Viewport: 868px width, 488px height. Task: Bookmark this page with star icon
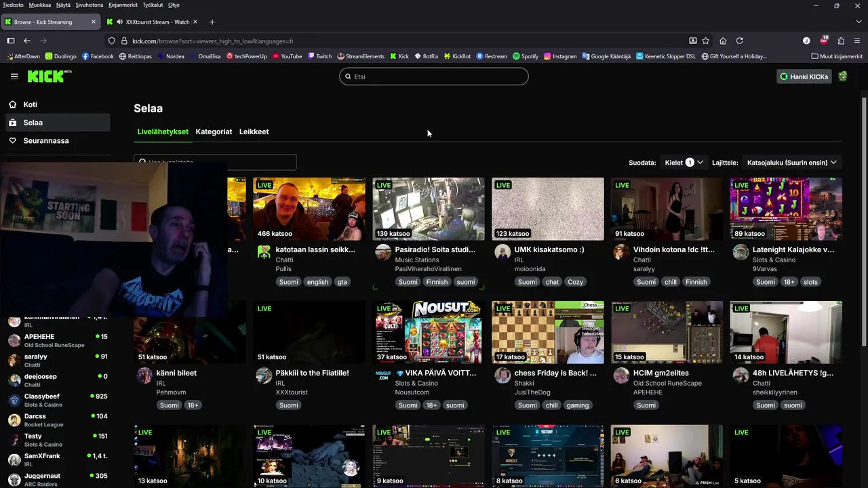click(706, 41)
